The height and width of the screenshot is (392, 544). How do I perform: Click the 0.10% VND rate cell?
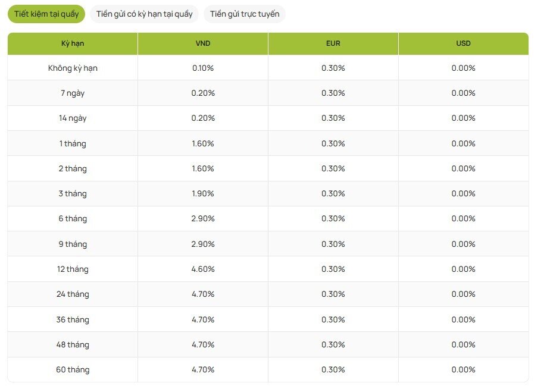[203, 68]
